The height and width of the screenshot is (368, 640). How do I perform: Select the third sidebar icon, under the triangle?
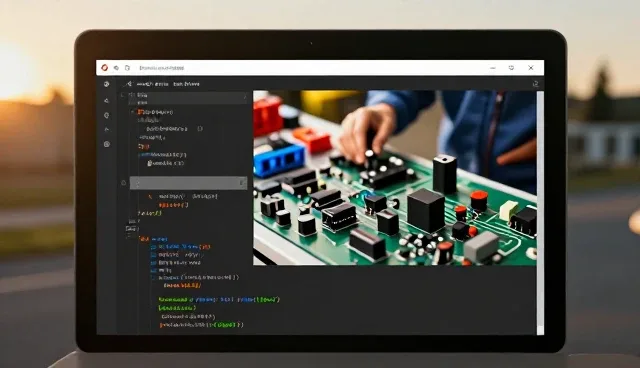click(107, 115)
